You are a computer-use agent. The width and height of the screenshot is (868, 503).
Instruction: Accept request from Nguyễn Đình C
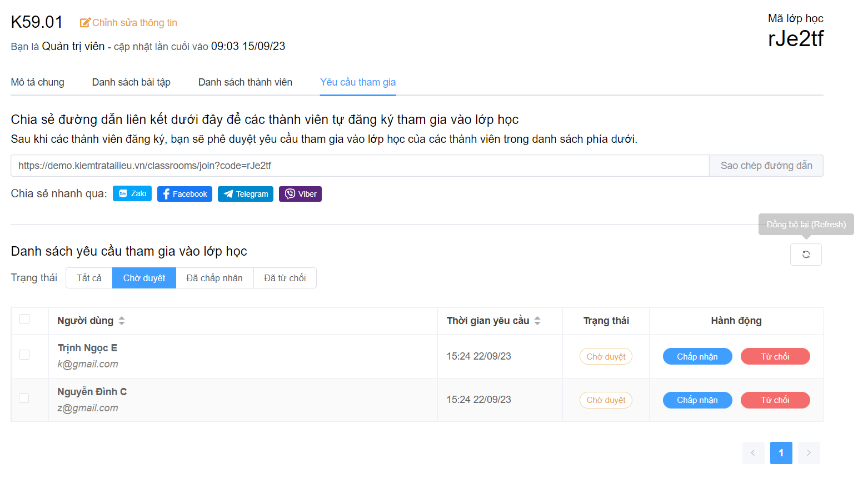click(x=697, y=400)
